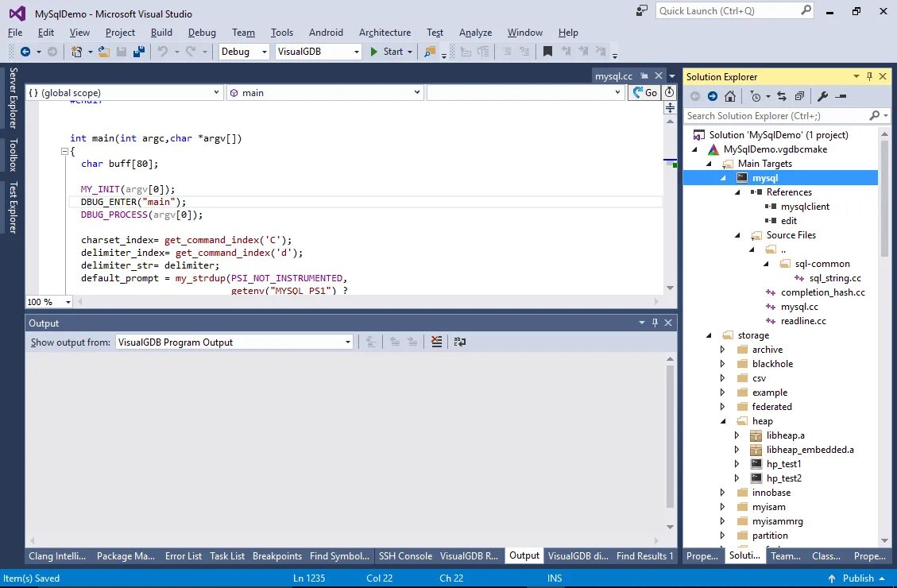Switch to the Breakpoints tab
Image resolution: width=897 pixels, height=588 pixels.
click(276, 556)
